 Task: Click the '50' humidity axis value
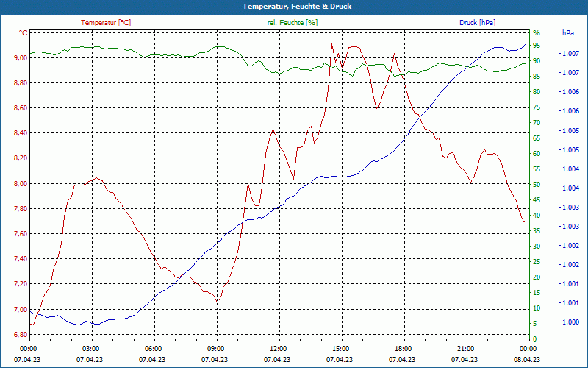coord(537,185)
